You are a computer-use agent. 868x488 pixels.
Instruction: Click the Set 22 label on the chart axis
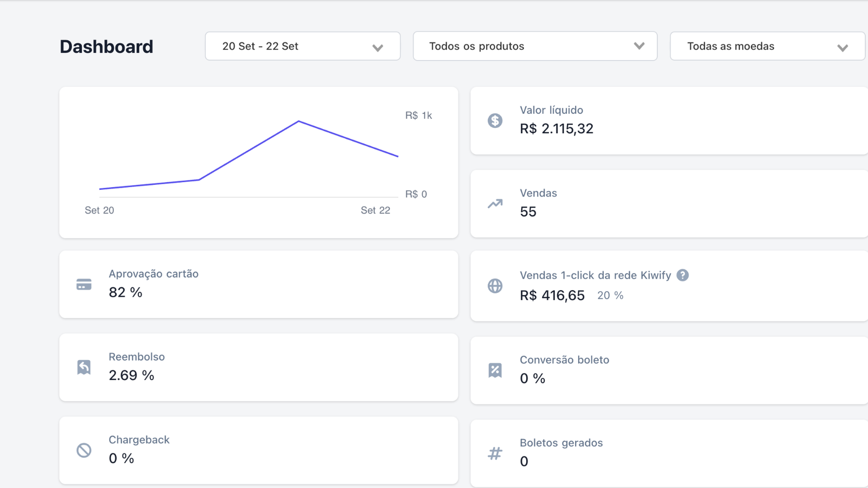point(375,210)
